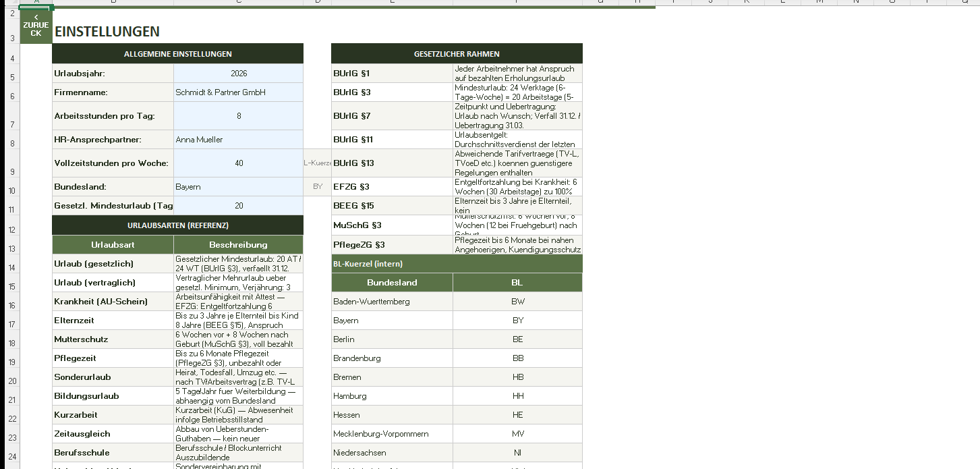Click the HR-Ansprechpartner field Anna Mueller

tap(238, 140)
